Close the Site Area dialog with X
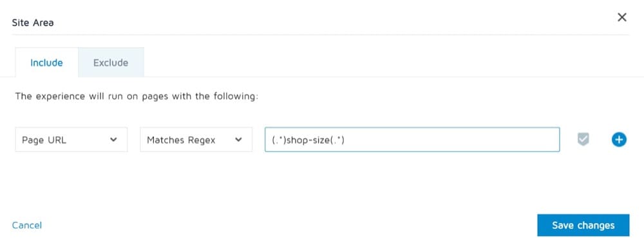 pyautogui.click(x=622, y=17)
